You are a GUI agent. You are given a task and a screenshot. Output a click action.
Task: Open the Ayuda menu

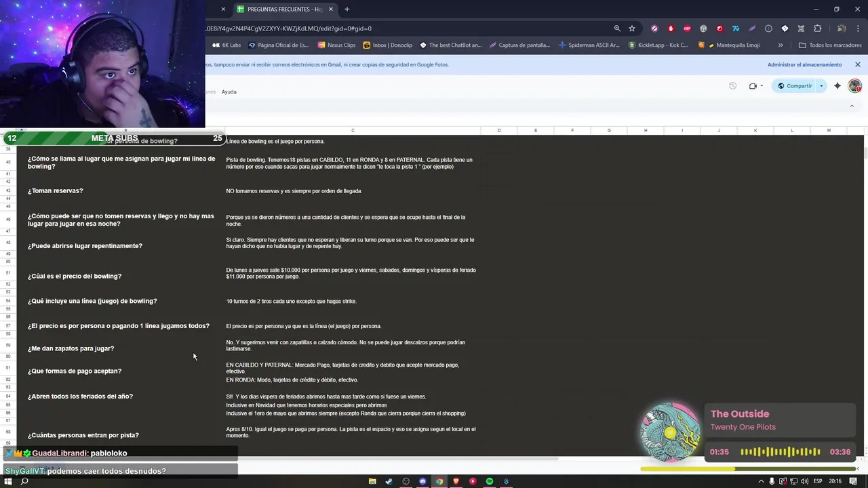click(229, 91)
